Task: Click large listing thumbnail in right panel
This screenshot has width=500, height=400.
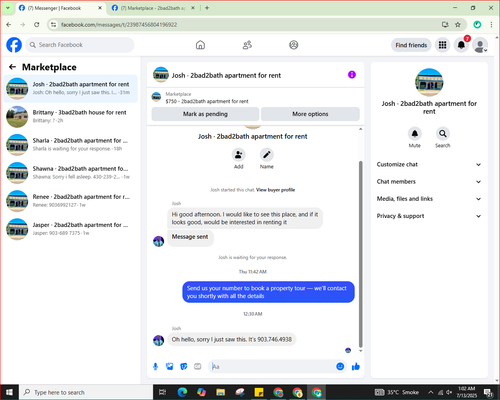Action: [429, 82]
